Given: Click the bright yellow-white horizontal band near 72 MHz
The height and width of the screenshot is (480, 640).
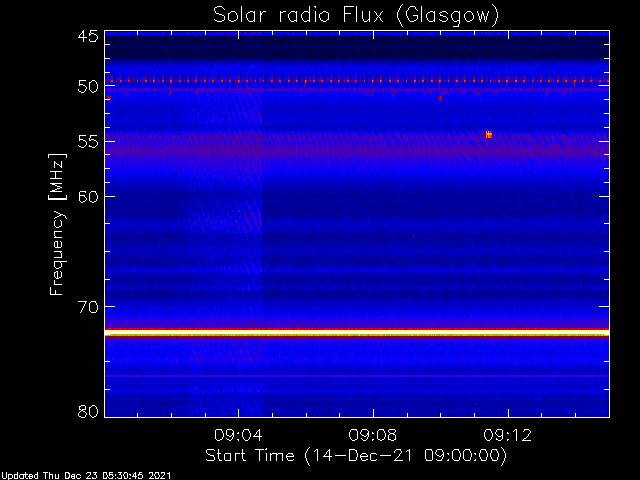Looking at the screenshot, I should tap(357, 333).
